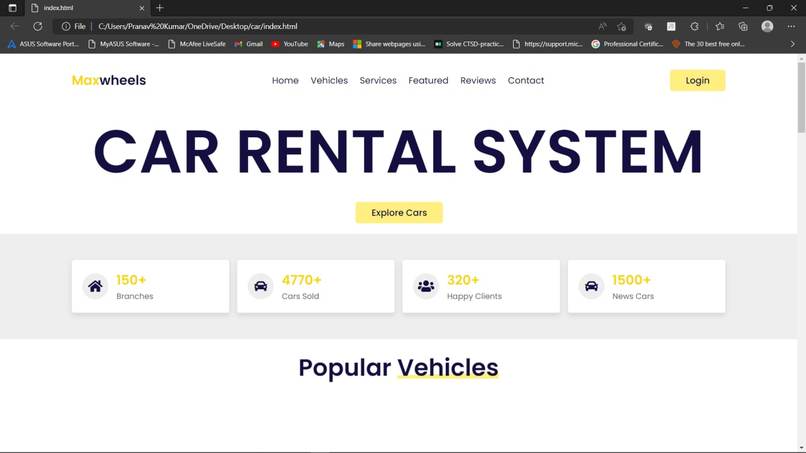Add page to favorites star icon
Image resolution: width=806 pixels, height=453 pixels.
pos(621,26)
